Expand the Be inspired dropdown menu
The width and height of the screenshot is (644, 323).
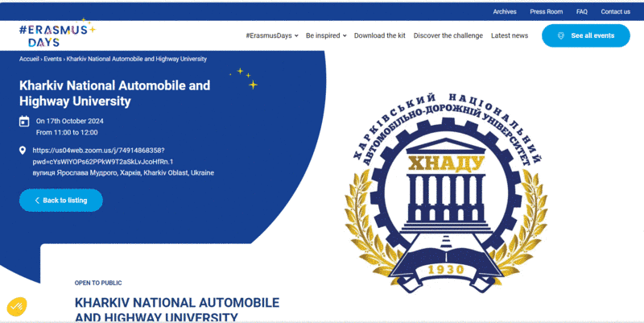326,35
